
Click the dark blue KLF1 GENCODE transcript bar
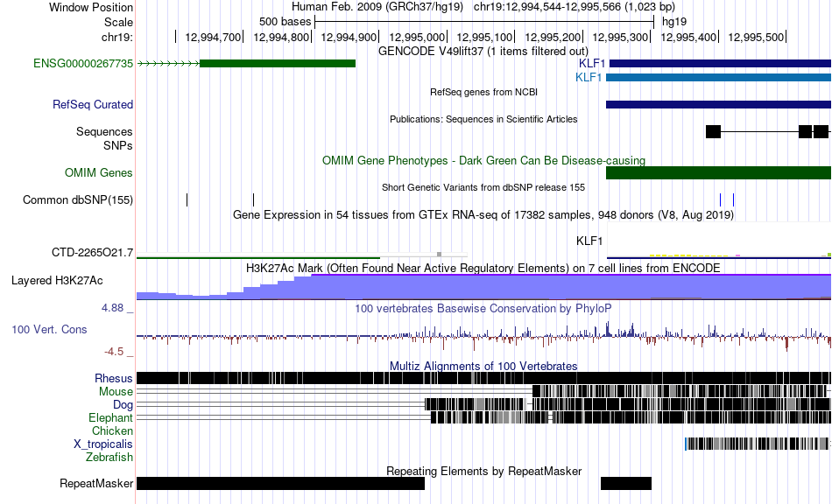pyautogui.click(x=720, y=64)
